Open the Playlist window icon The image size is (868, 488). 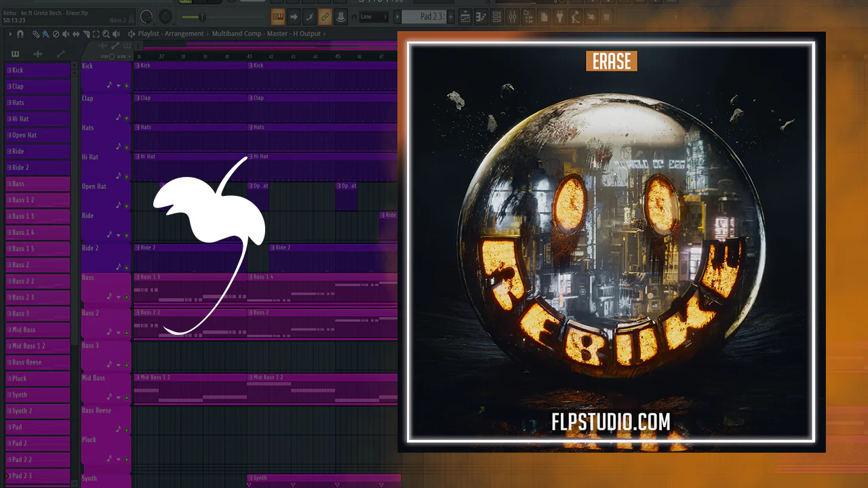click(465, 16)
